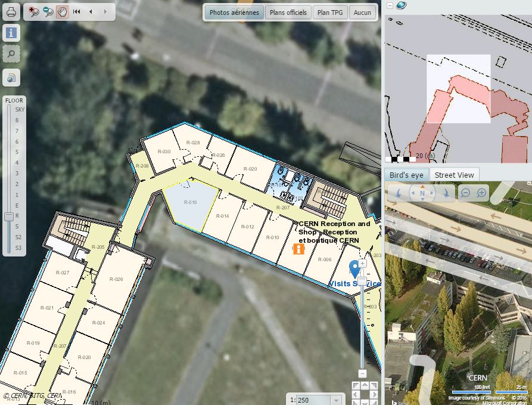Click the globe icon above overview map

(x=402, y=5)
